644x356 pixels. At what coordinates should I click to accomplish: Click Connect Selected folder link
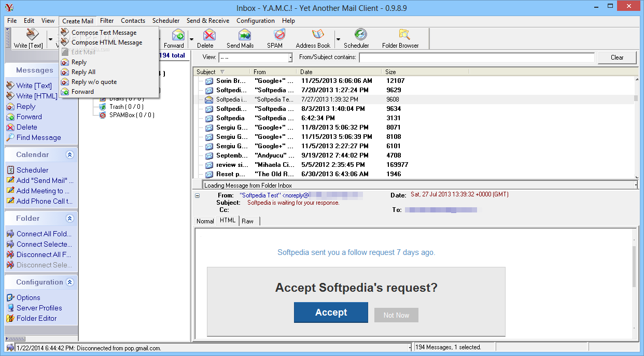(x=44, y=244)
